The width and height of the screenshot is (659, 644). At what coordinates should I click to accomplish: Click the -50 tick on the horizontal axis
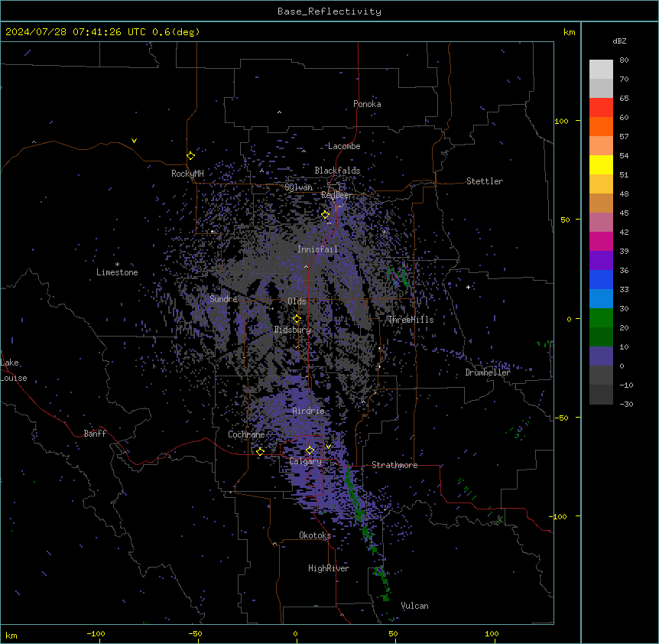(x=195, y=633)
